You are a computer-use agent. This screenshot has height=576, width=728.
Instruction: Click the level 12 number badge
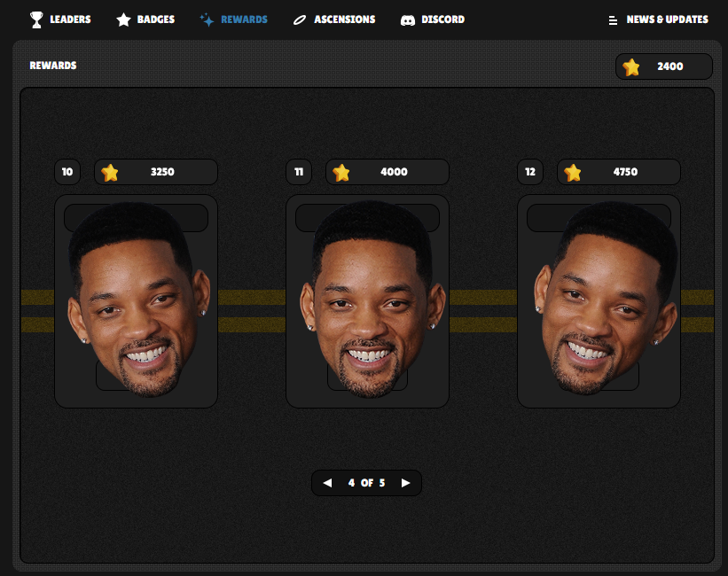click(530, 172)
